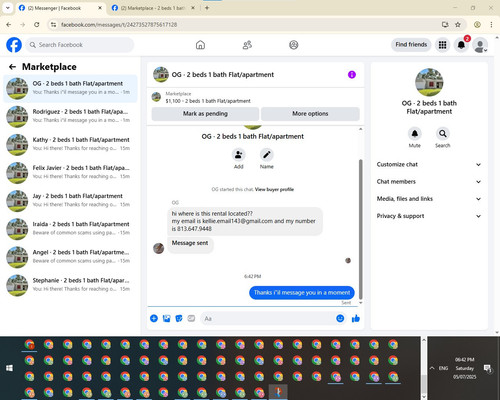Click the chat message scrollbar
This screenshot has width=500, height=400.
360,230
